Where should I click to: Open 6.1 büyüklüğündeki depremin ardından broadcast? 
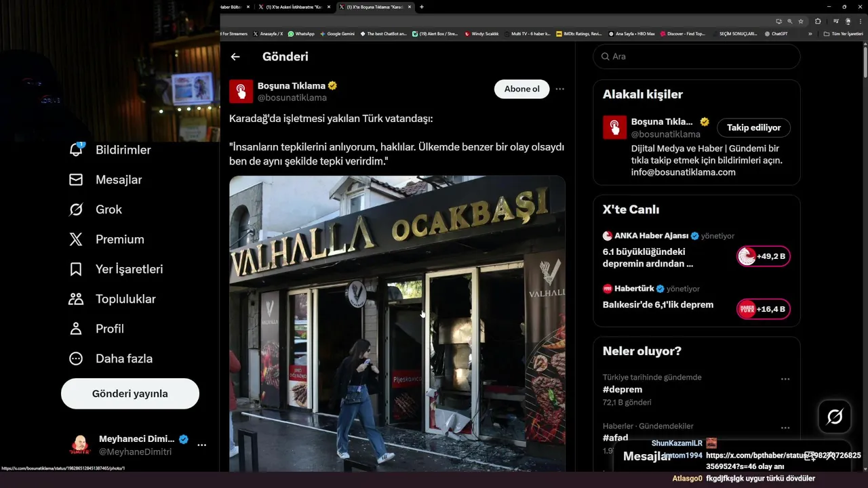click(648, 258)
